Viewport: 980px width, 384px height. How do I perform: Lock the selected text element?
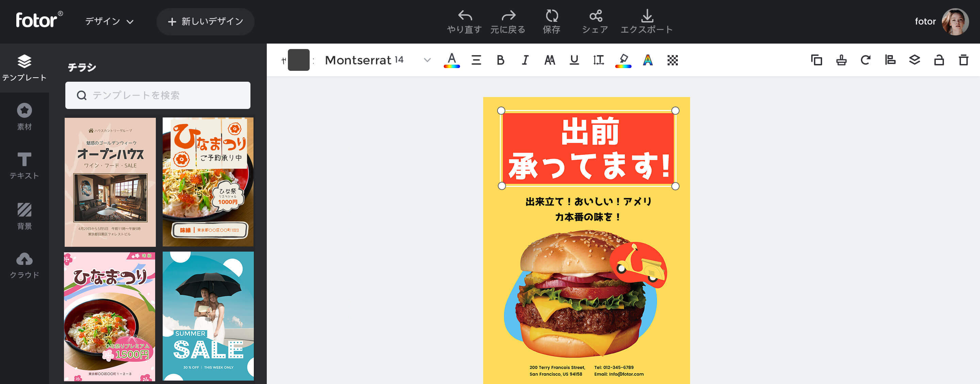tap(938, 60)
